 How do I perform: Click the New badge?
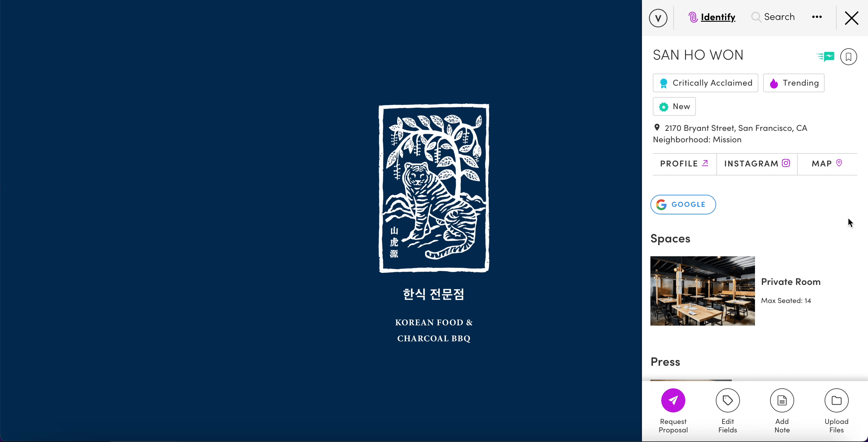[x=674, y=106]
